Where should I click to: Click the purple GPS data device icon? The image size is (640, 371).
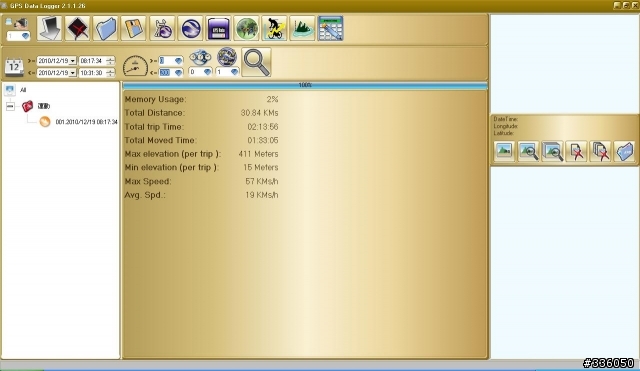pyautogui.click(x=218, y=28)
